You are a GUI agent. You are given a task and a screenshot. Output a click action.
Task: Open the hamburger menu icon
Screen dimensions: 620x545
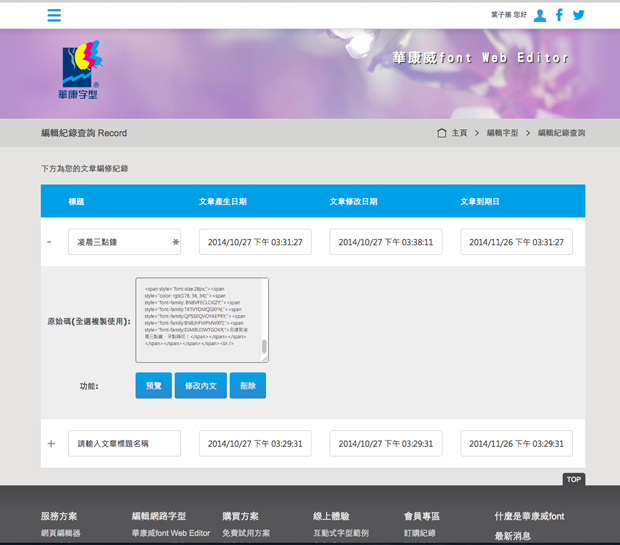(x=54, y=15)
